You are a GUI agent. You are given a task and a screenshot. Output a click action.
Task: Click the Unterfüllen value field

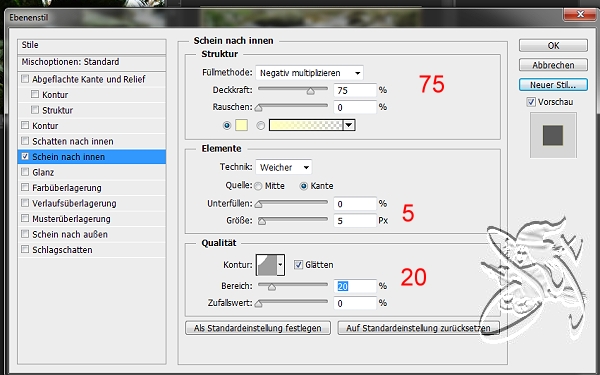tap(355, 204)
